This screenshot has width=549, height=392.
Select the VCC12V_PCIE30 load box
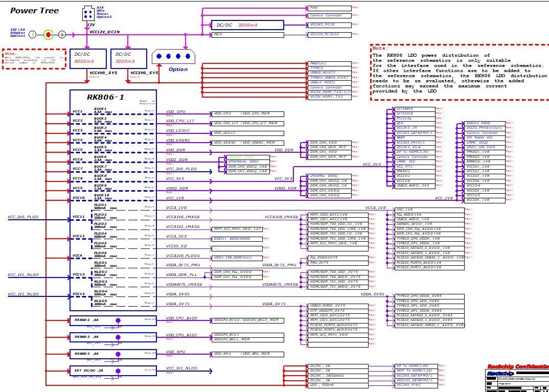(x=330, y=34)
